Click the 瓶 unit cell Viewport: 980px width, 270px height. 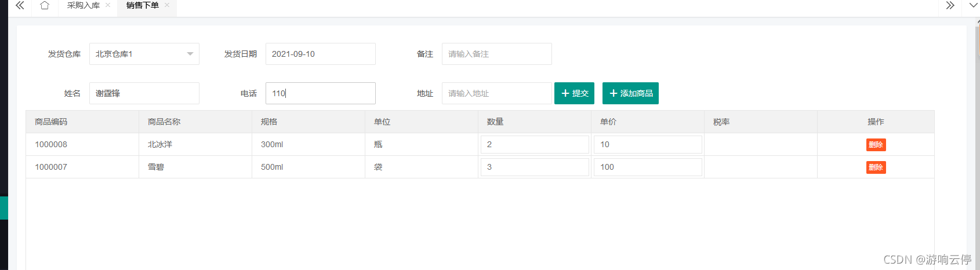tap(422, 144)
